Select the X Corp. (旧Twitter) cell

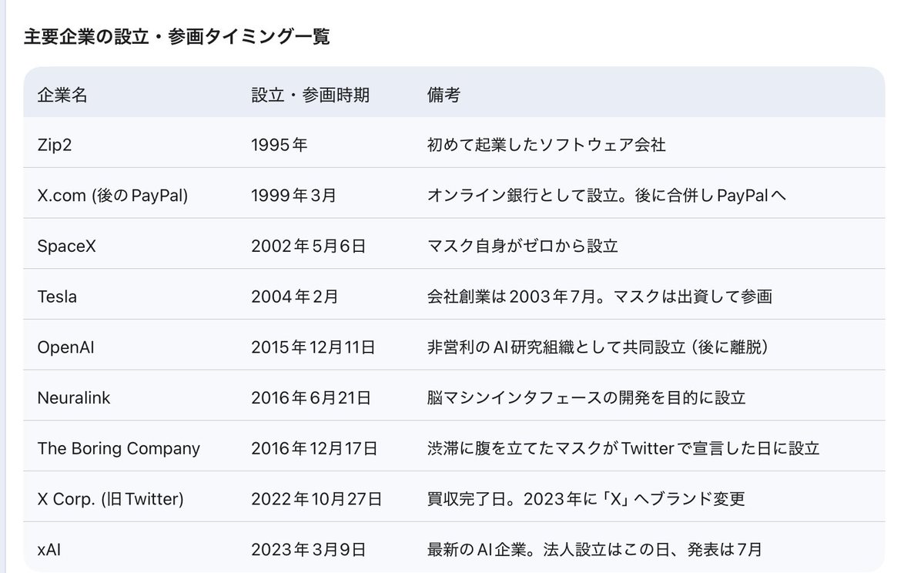110,499
